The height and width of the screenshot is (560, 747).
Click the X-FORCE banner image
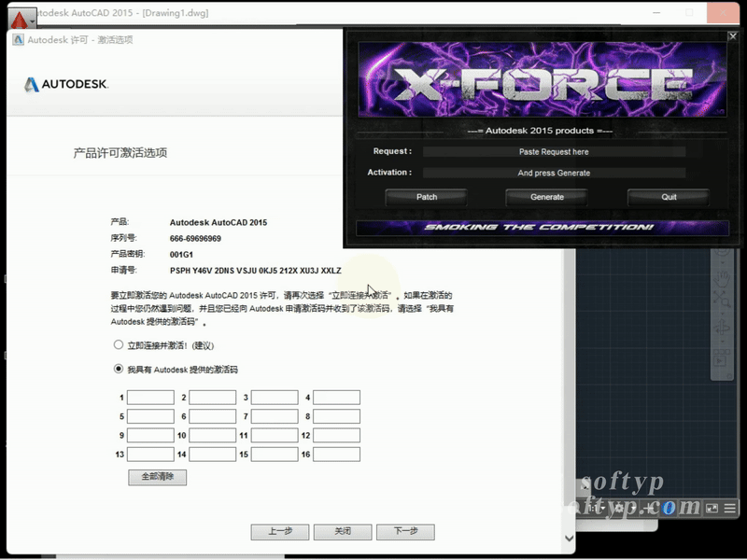coord(543,79)
